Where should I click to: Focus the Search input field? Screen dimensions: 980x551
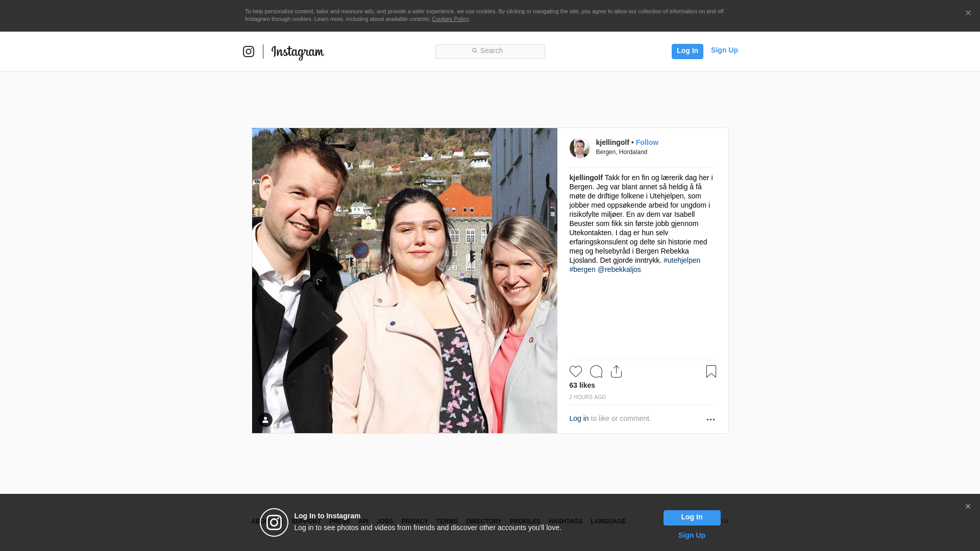[x=490, y=51]
